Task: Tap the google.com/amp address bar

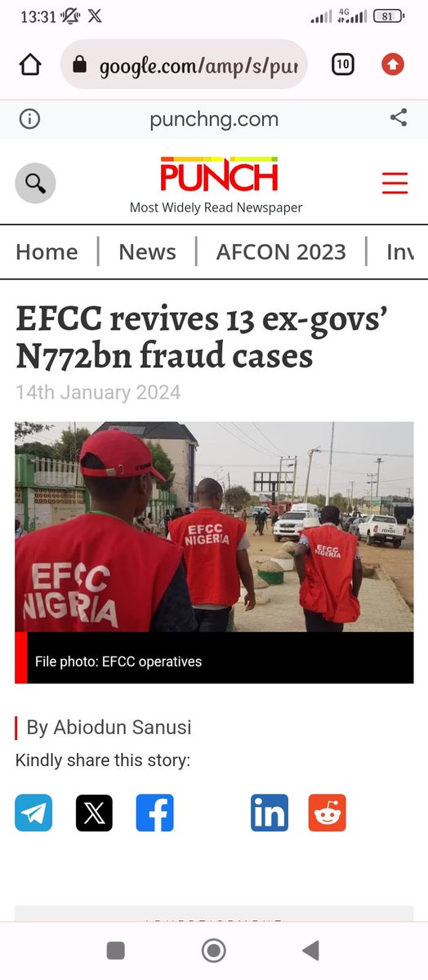Action: tap(184, 65)
